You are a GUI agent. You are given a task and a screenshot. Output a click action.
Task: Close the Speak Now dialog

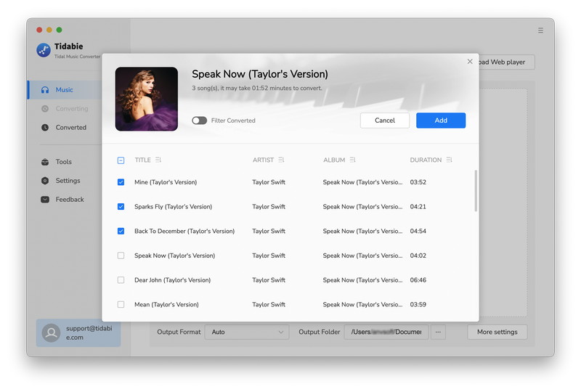point(470,62)
